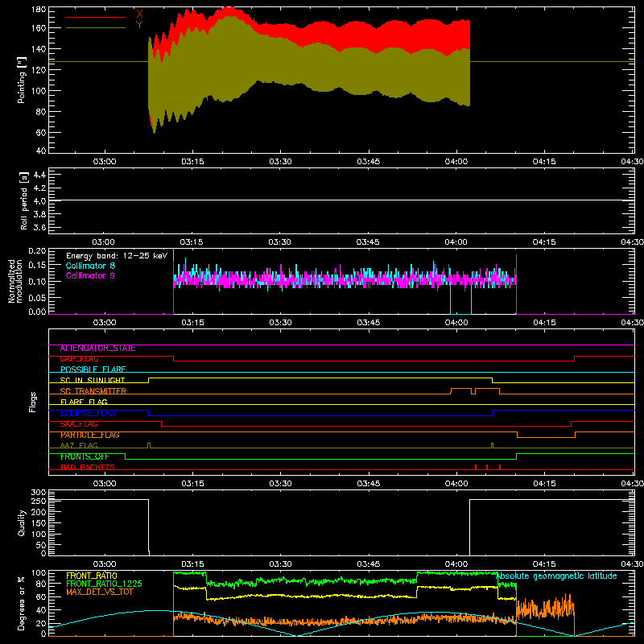Viewport: 644px width, 644px height.
Task: Click the Roll period axis title
Action: (23, 201)
